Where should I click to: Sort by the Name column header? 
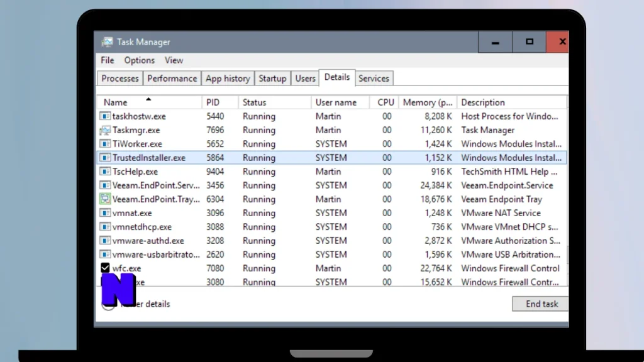148,102
